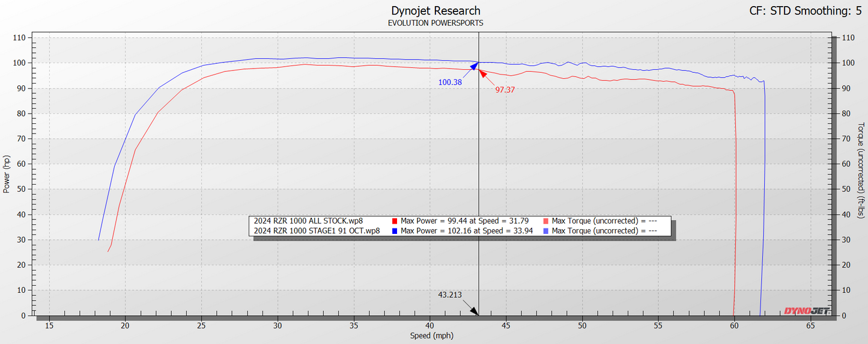868x344 pixels.
Task: Click the blue Max Power swatch in the legend
Action: click(x=395, y=230)
